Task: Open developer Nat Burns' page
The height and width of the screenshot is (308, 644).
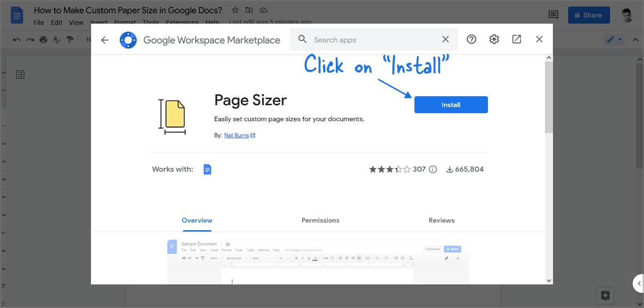Action: tap(236, 135)
